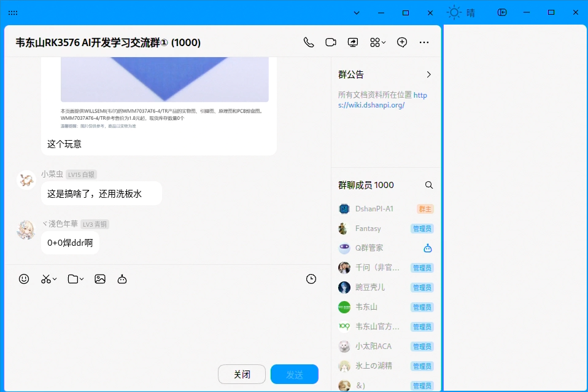View chat history via the clock icon

[x=311, y=278]
